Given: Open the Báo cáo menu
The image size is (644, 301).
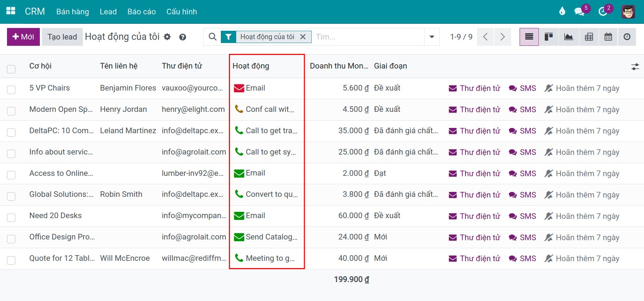Looking at the screenshot, I should pyautogui.click(x=142, y=12).
